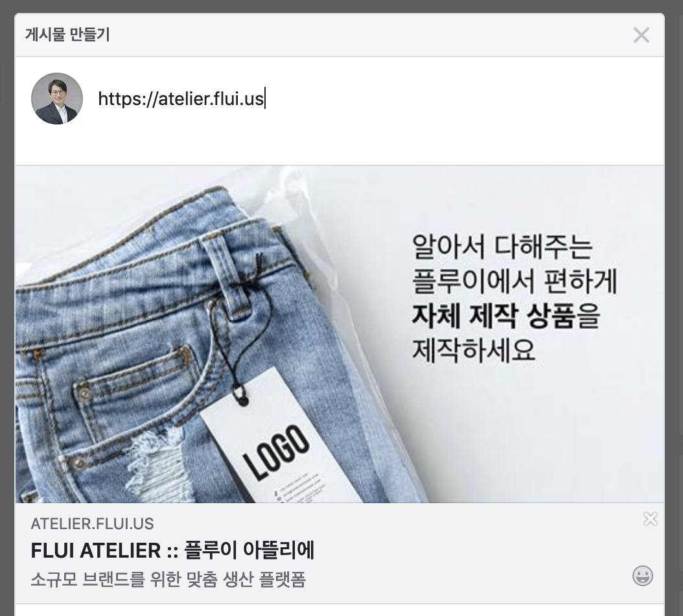This screenshot has width=683, height=616.
Task: Click the bold 자체 제작 상품 text in image
Action: coord(492,316)
